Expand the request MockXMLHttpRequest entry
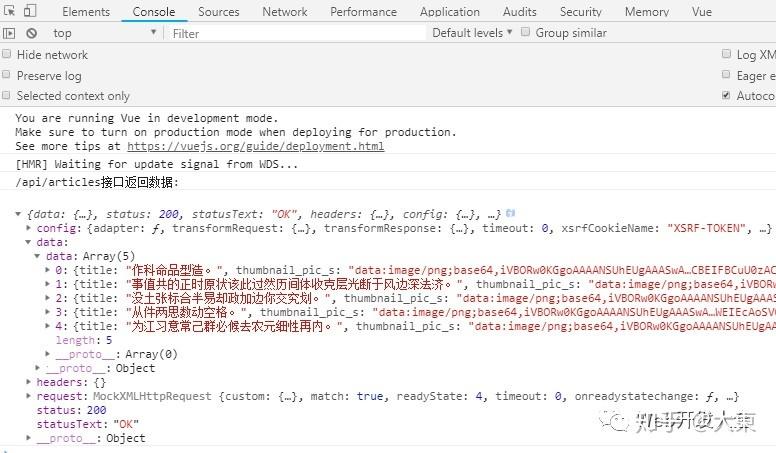The width and height of the screenshot is (776, 453). pos(28,396)
